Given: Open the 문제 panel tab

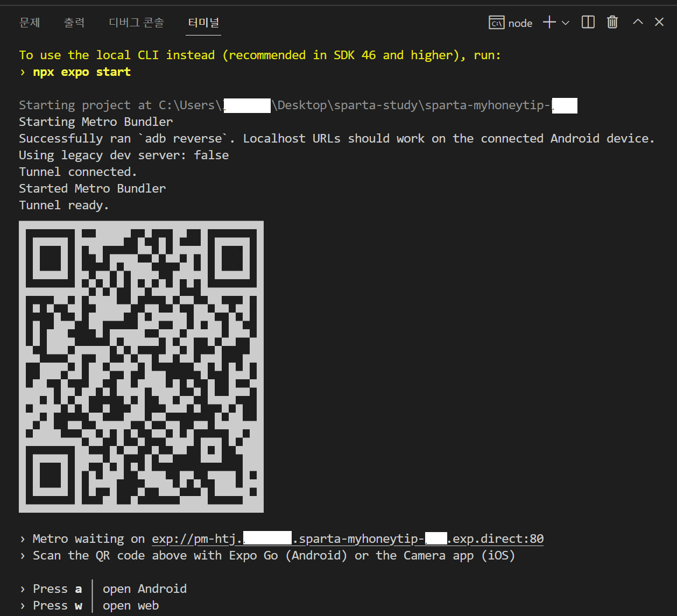Looking at the screenshot, I should [x=30, y=23].
